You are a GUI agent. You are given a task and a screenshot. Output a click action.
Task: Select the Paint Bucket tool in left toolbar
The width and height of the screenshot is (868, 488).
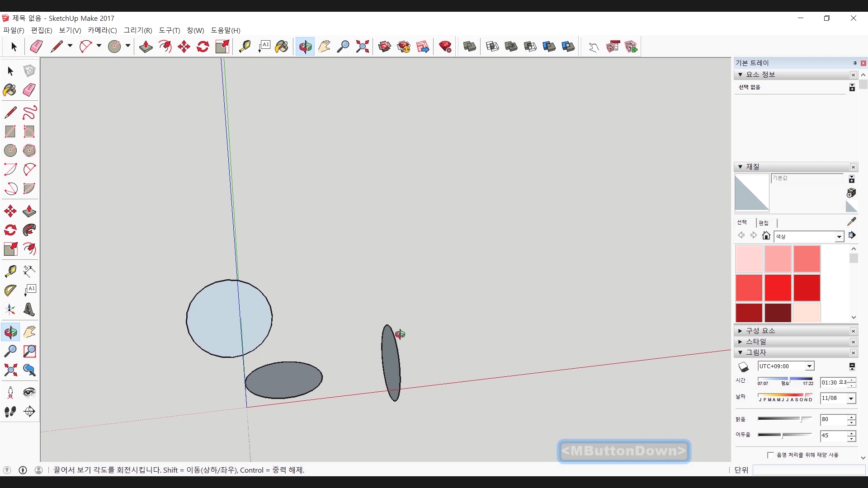pos(10,90)
